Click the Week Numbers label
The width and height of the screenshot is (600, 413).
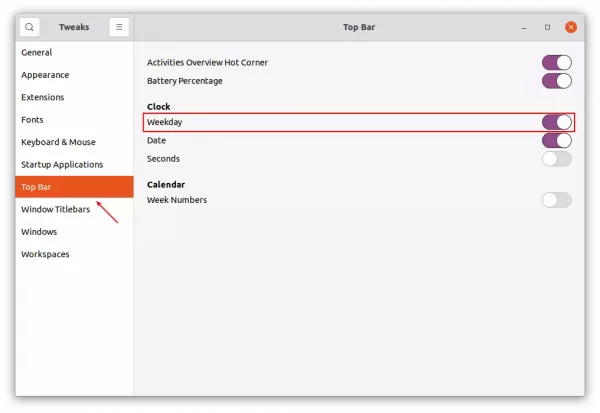(x=177, y=200)
